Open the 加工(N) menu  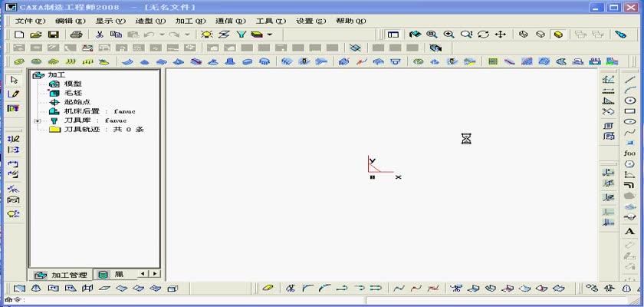pyautogui.click(x=191, y=21)
